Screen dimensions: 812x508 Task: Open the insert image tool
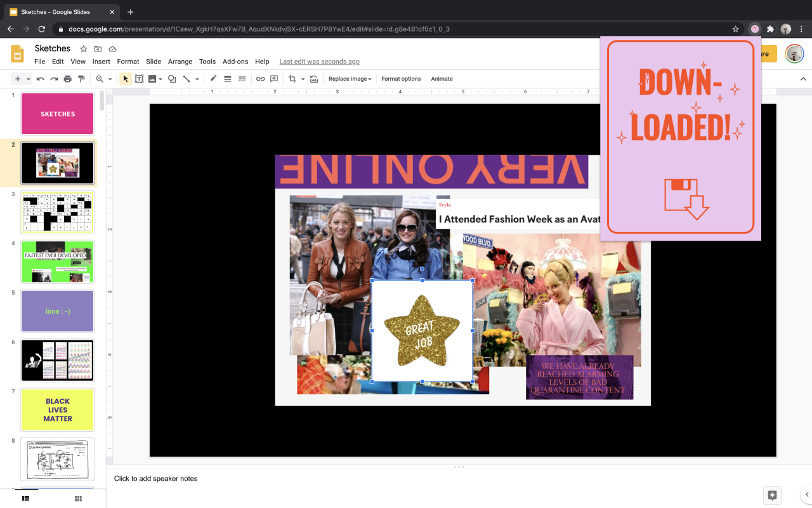point(152,78)
